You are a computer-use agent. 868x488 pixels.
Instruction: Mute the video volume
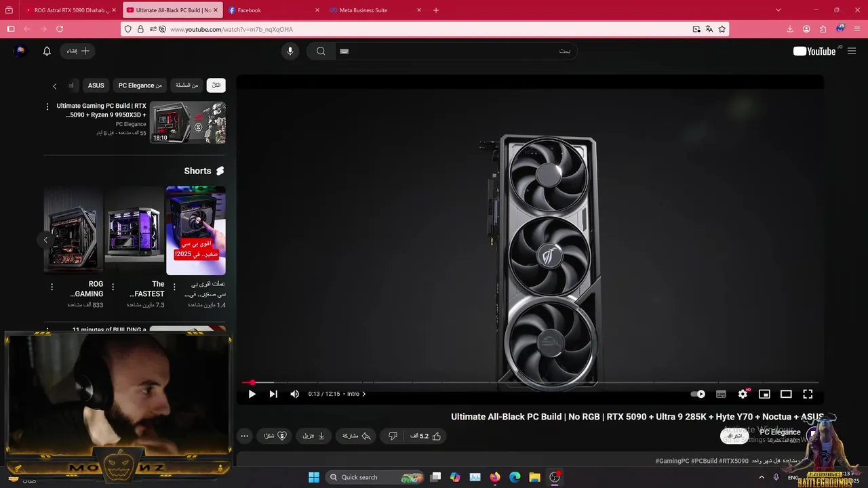tap(294, 394)
